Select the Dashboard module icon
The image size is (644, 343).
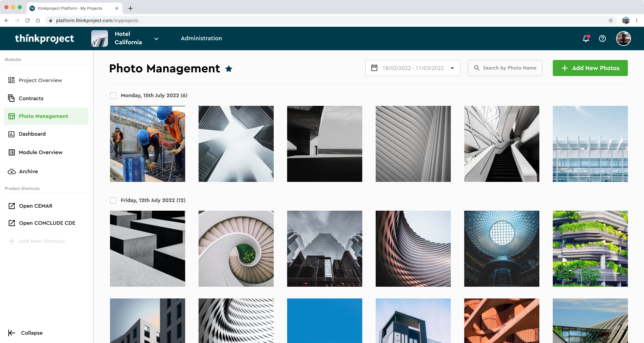[x=11, y=134]
